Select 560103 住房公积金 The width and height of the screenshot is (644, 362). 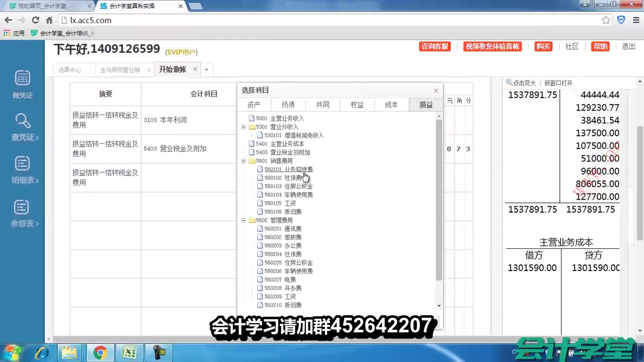[x=289, y=187]
